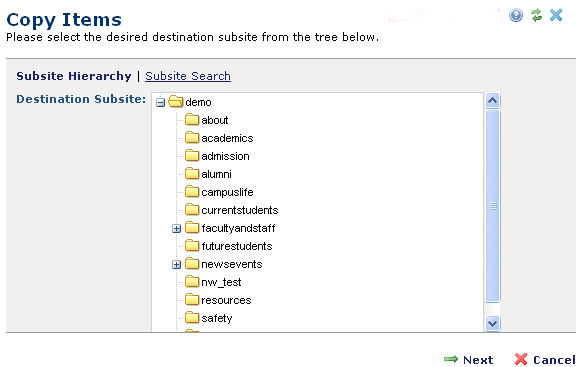Click the safety folder icon

click(192, 317)
